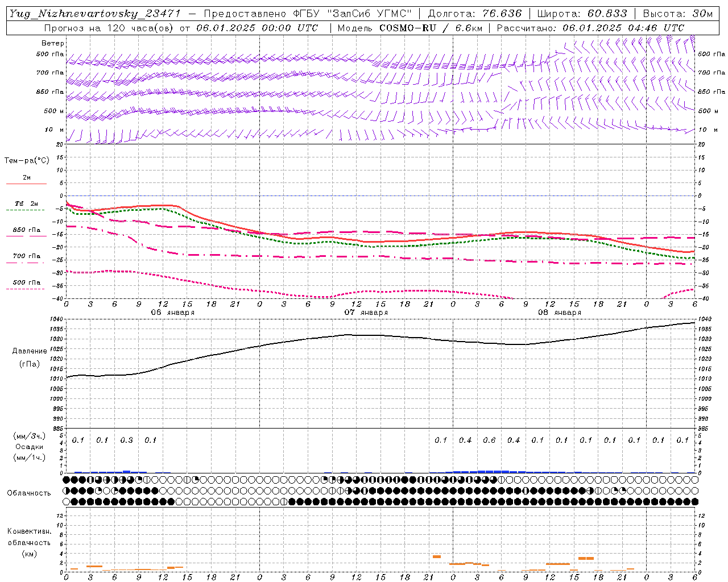Image resolution: width=728 pixels, height=582 pixels.
Task: Click the Конвективн. panel label
Action: tap(30, 531)
